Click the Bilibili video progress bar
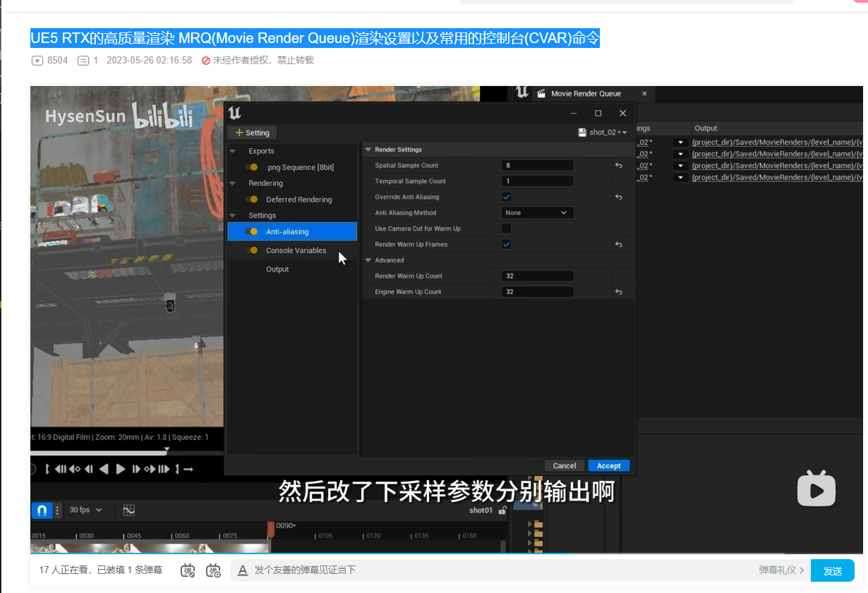 [x=445, y=554]
